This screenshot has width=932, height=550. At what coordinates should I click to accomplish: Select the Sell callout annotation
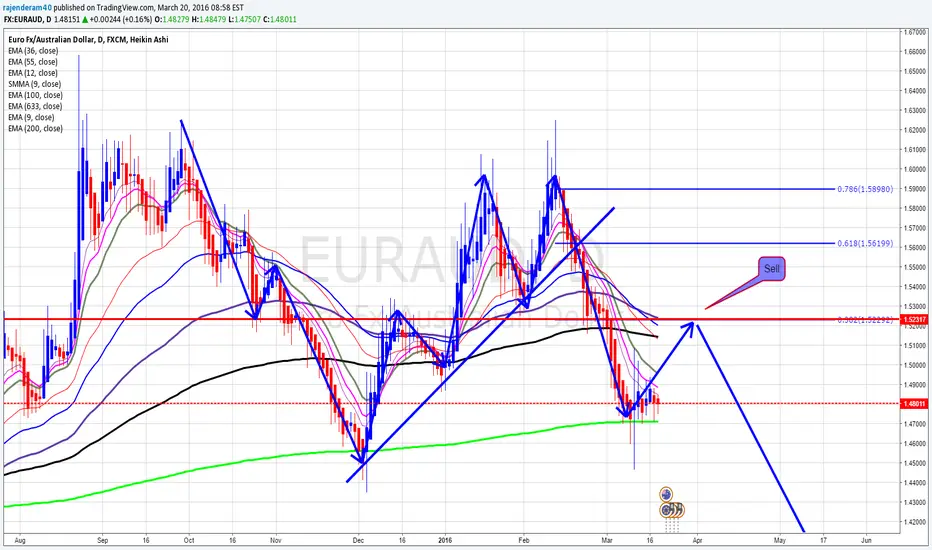tap(772, 269)
